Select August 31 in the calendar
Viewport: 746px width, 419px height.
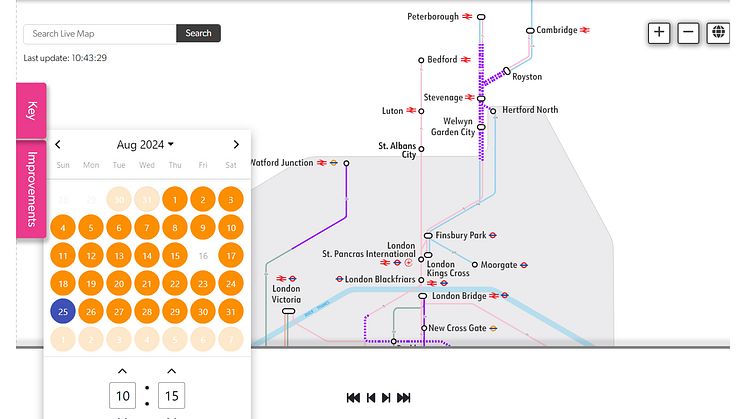click(x=231, y=312)
